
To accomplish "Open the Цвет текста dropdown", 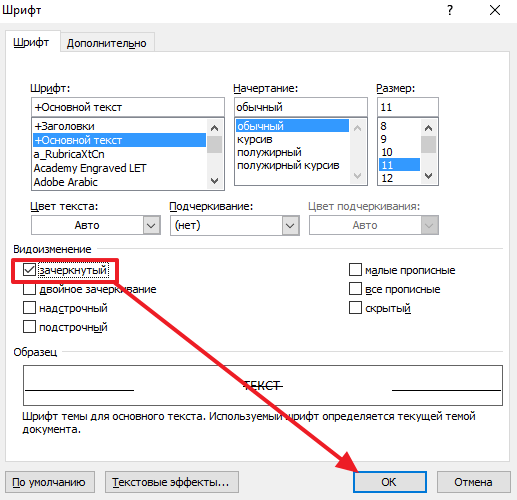I will coord(96,225).
